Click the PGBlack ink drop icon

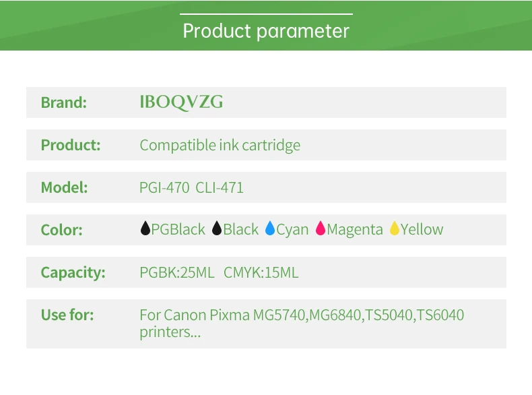pos(145,229)
